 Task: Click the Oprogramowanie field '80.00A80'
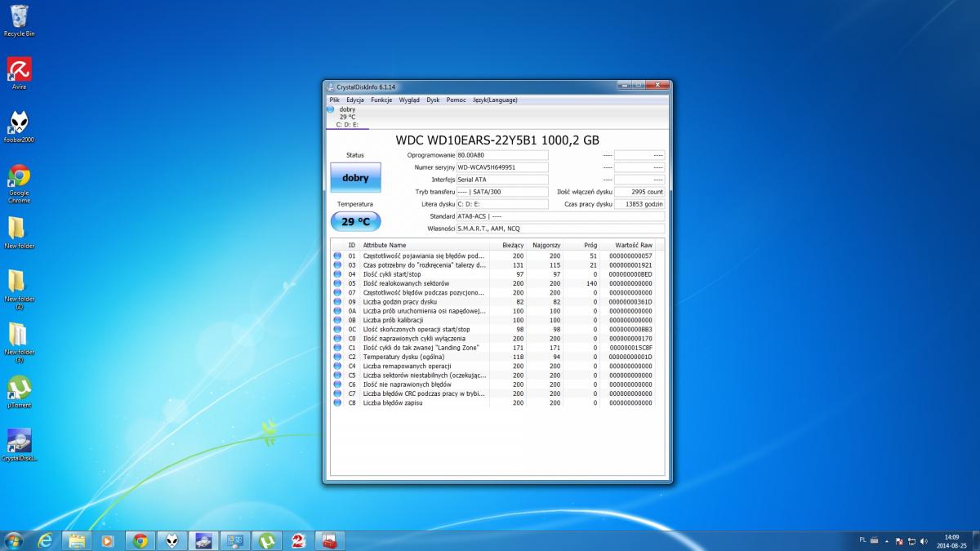pos(502,155)
